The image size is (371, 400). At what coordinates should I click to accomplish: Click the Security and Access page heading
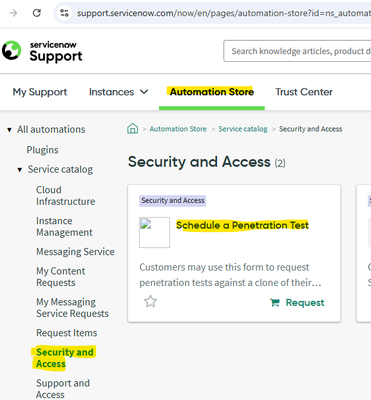coord(199,162)
